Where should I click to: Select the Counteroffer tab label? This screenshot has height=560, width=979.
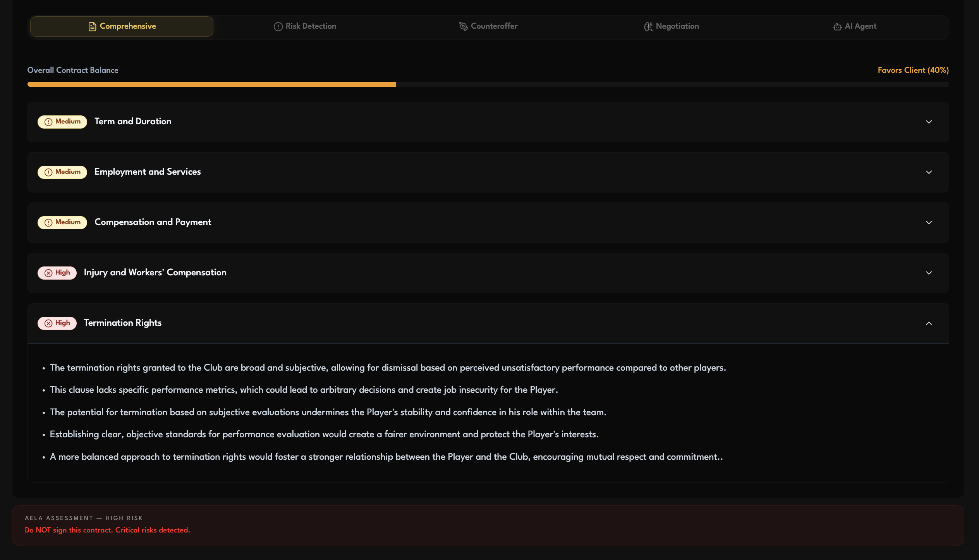[x=494, y=26]
